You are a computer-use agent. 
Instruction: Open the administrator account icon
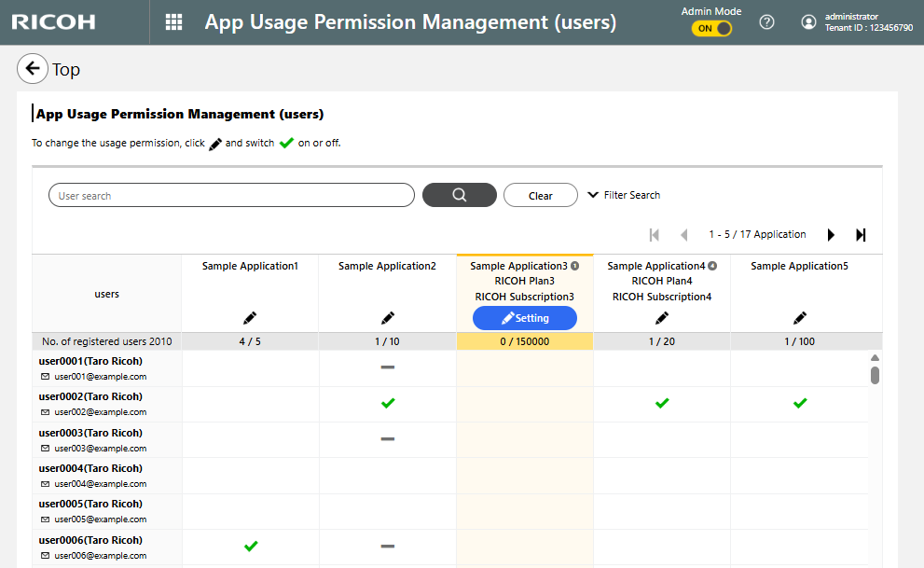808,22
